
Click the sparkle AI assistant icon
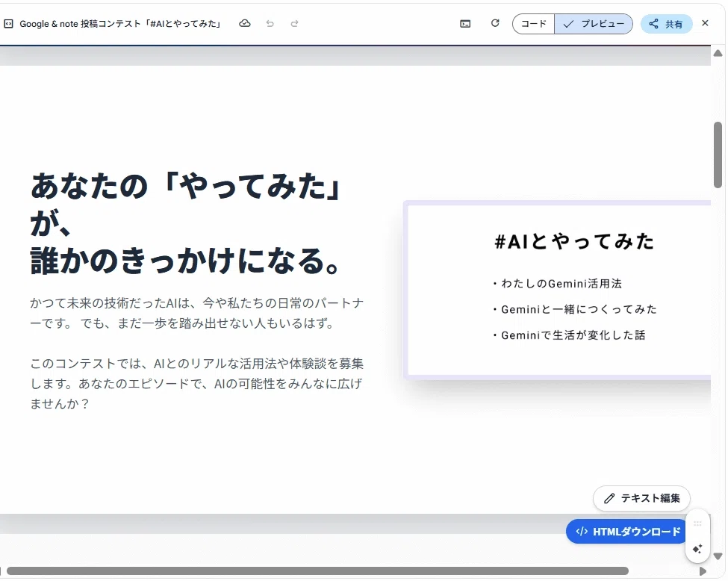697,549
